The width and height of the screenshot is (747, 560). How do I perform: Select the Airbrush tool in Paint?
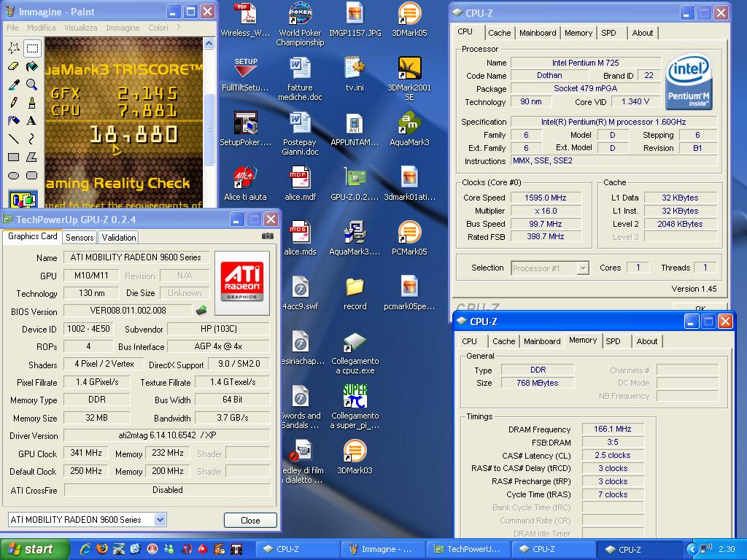[x=14, y=120]
